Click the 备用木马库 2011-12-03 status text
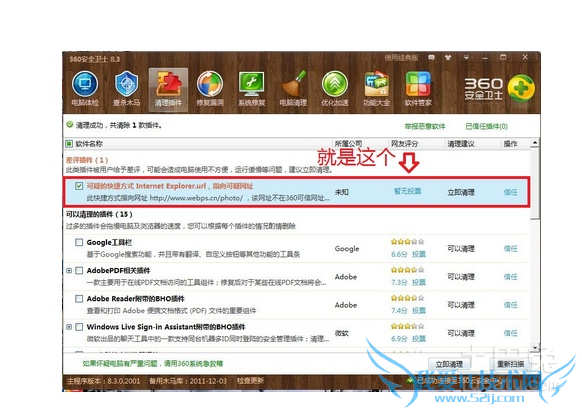 pos(187,381)
